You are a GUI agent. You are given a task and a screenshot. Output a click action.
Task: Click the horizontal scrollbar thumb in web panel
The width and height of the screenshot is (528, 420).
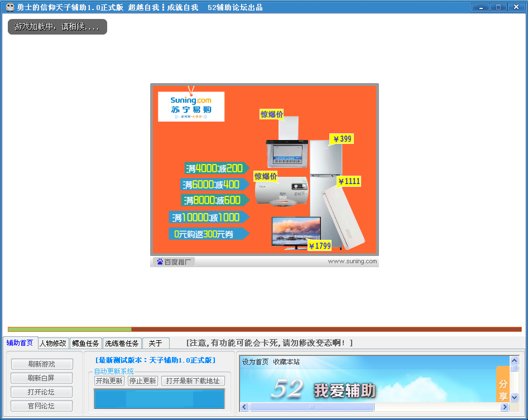312,407
